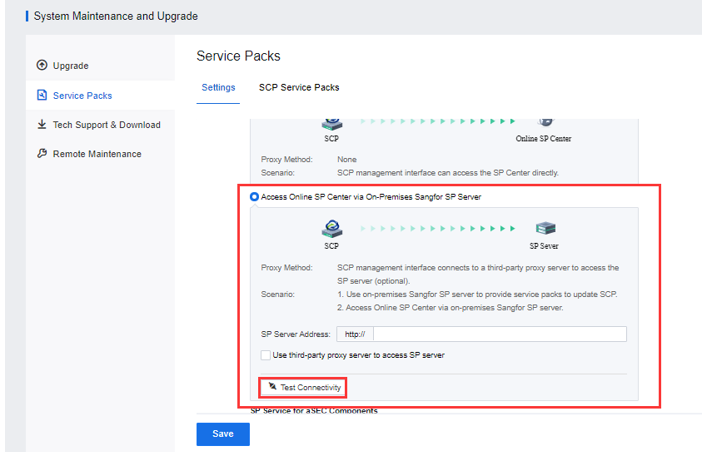This screenshot has height=452, width=702.
Task: Click the 'None' proxy method value
Action: pos(347,159)
